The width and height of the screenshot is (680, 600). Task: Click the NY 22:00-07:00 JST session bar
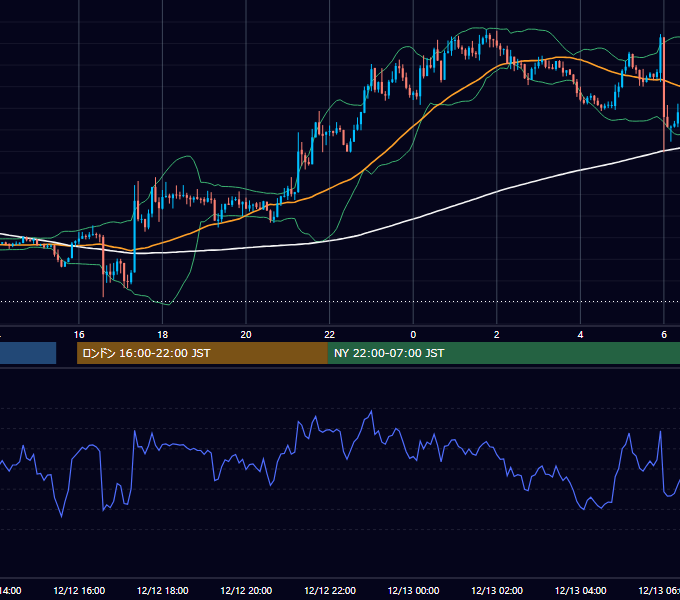[503, 353]
